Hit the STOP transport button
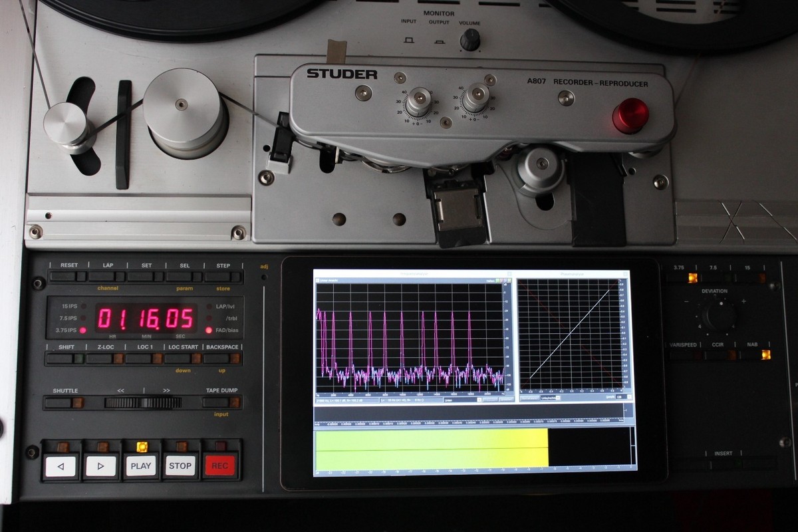This screenshot has height=532, width=798. 180,466
